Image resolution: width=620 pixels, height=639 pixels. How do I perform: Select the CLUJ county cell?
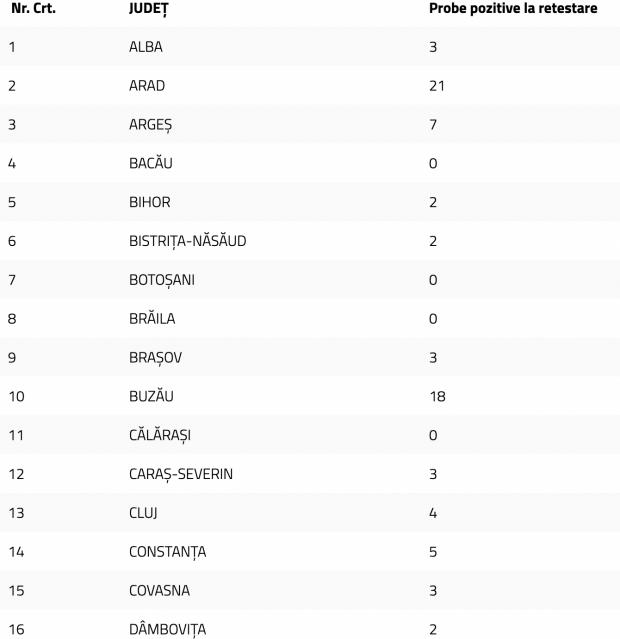click(144, 513)
